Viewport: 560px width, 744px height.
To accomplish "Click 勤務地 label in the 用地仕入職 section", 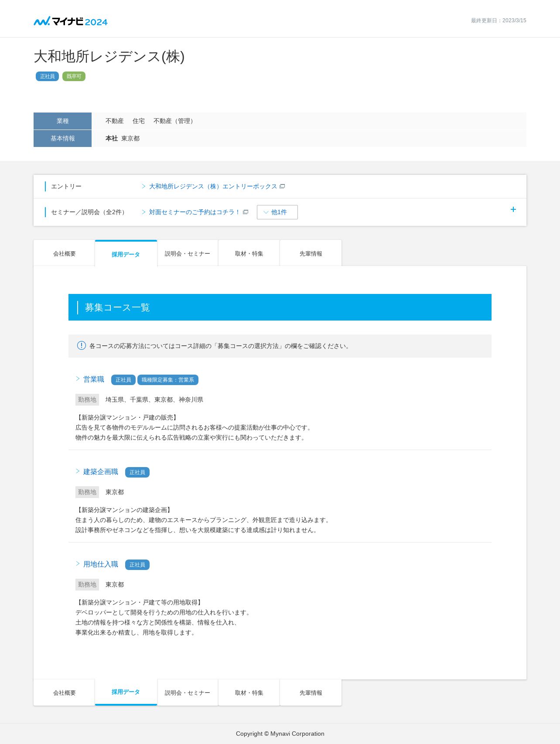I will click(x=87, y=584).
